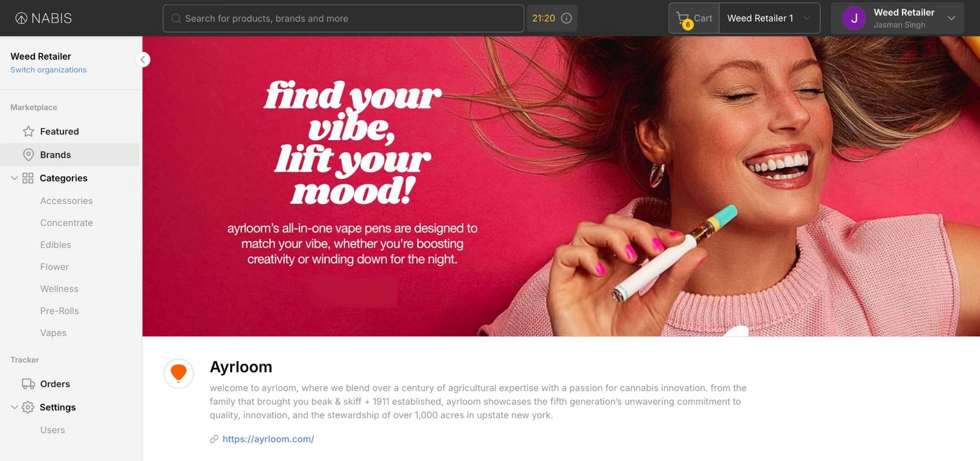The width and height of the screenshot is (980, 461).
Task: Click the Ayrloom brand logo
Action: point(179,373)
